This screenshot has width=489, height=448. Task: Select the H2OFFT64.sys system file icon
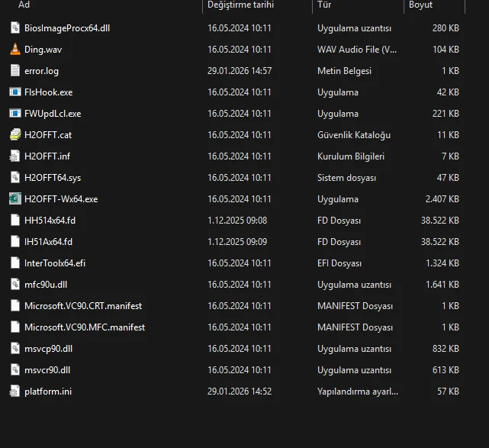click(15, 178)
